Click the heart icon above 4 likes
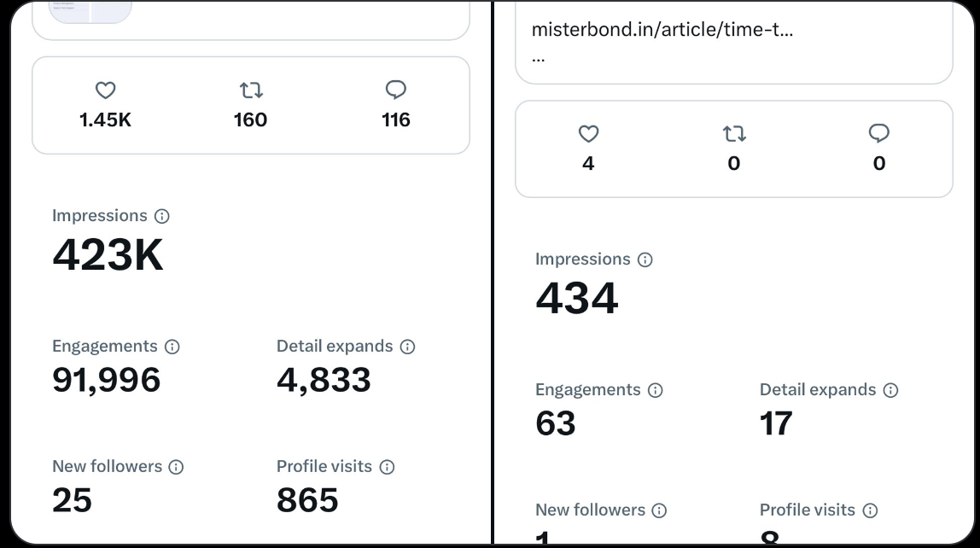980x548 pixels. tap(588, 134)
